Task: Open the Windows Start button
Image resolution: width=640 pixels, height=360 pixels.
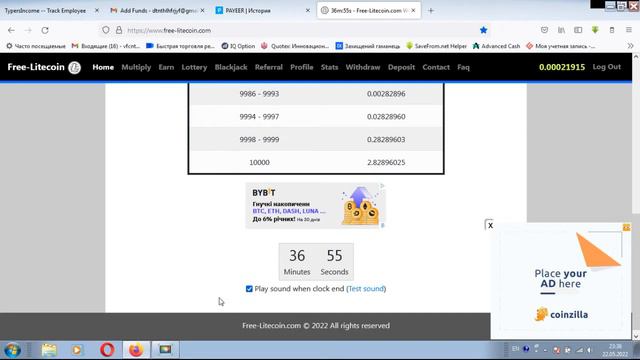Action: [x=13, y=350]
